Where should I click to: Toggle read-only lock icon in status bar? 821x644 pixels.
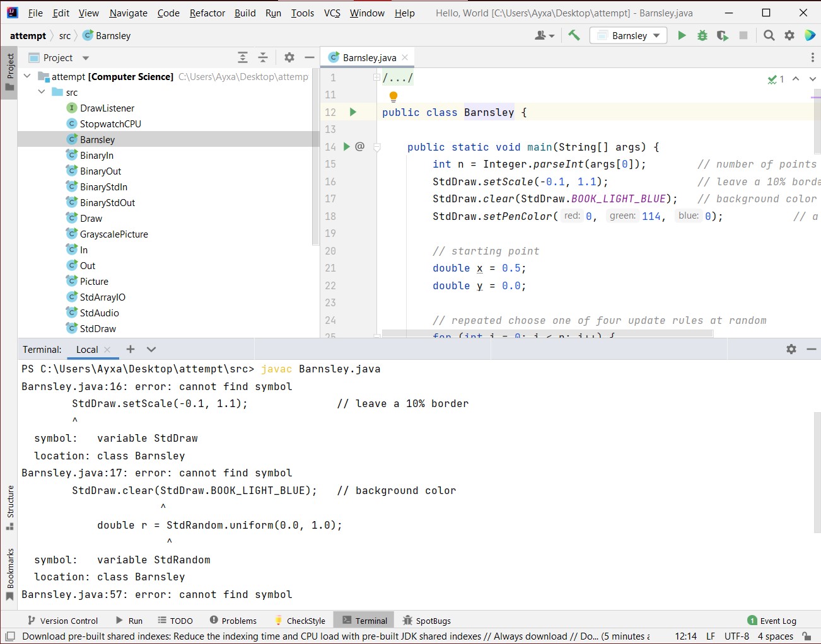806,636
